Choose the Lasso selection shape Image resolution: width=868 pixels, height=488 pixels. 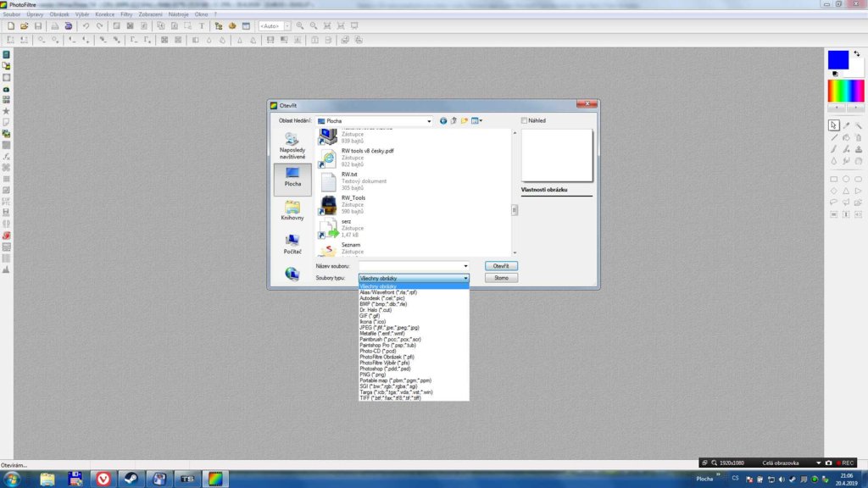(x=834, y=202)
